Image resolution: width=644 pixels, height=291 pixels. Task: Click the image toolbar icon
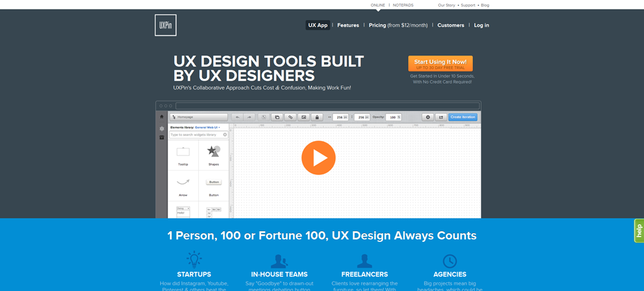tap(304, 117)
